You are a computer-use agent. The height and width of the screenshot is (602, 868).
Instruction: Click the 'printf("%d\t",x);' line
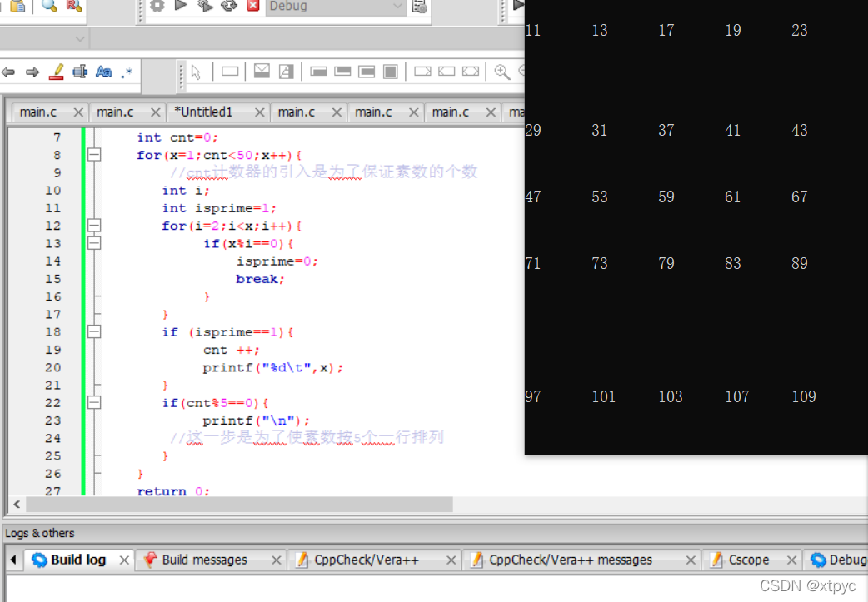(272, 367)
